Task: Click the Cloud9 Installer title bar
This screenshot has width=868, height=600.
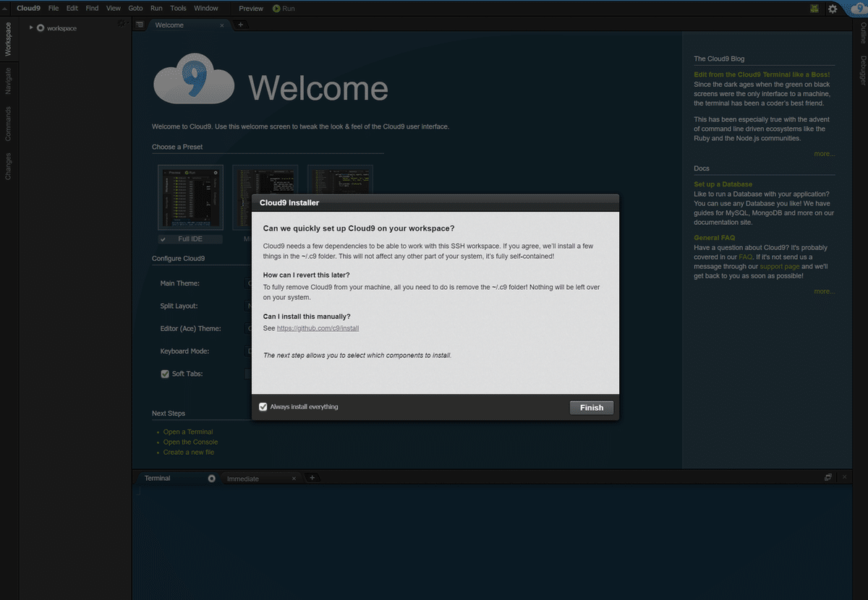Action: coord(435,203)
